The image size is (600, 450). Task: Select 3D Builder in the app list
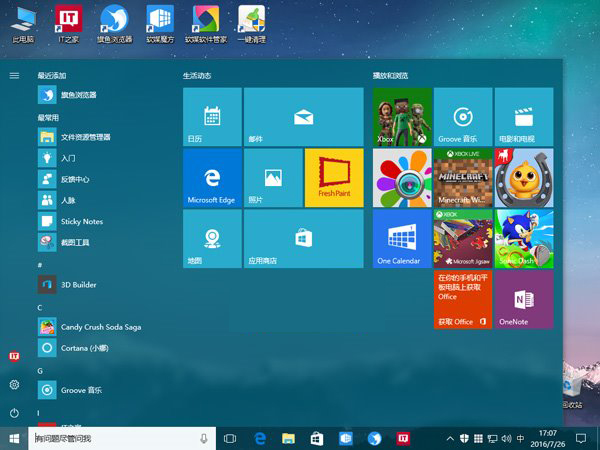pos(78,284)
